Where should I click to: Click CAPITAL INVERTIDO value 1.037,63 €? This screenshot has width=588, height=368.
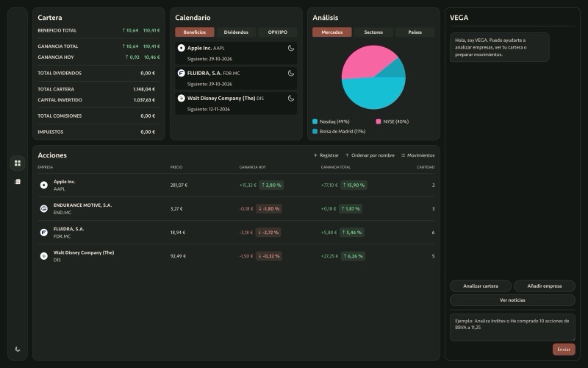tap(144, 100)
